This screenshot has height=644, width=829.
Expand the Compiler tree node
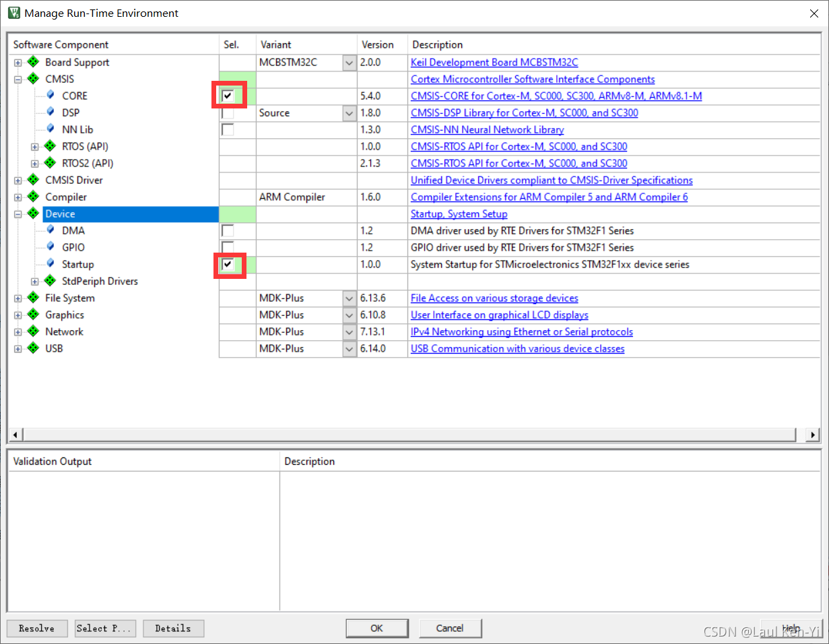18,197
